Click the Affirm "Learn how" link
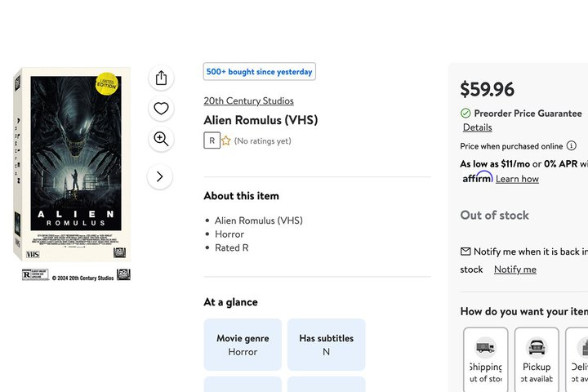Viewport: 588px width, 392px height. pos(517,179)
